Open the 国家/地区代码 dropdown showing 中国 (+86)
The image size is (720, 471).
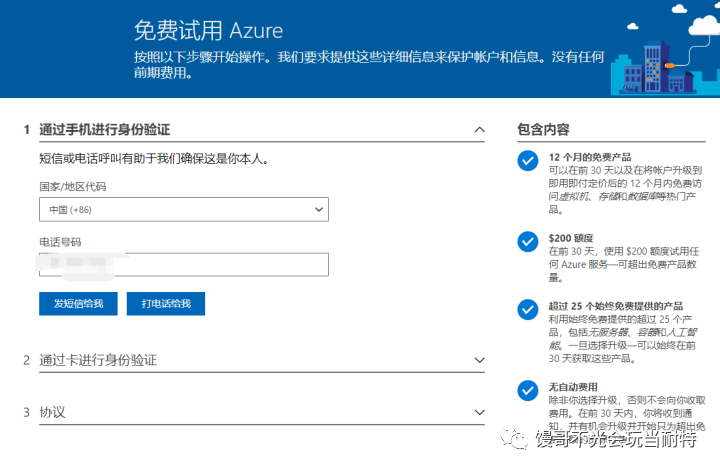(x=184, y=209)
